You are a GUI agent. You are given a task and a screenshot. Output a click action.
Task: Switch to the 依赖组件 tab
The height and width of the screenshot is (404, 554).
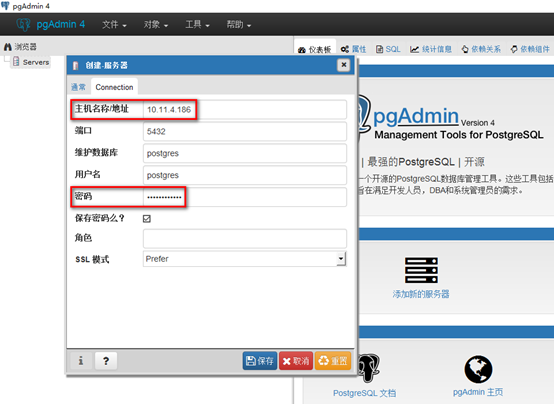pos(530,49)
